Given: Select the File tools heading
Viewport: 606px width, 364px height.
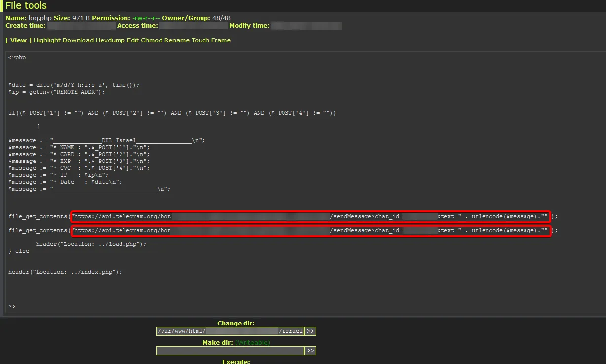Looking at the screenshot, I should (26, 6).
